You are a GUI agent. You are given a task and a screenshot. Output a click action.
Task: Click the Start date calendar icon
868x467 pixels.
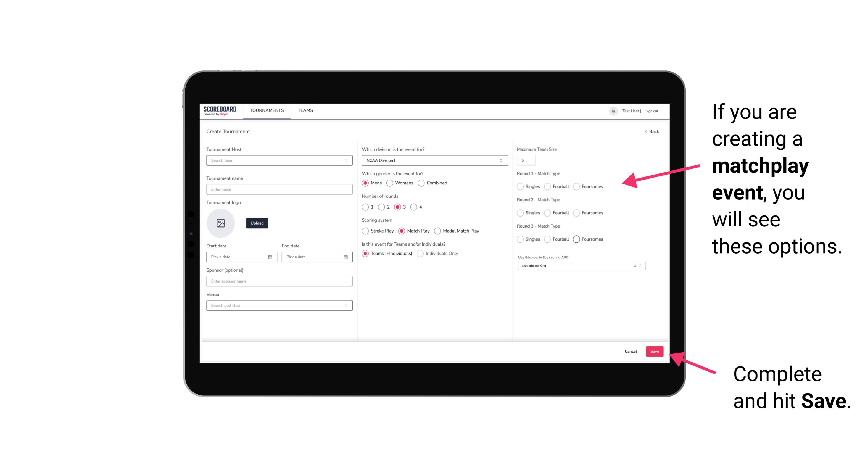[271, 257]
